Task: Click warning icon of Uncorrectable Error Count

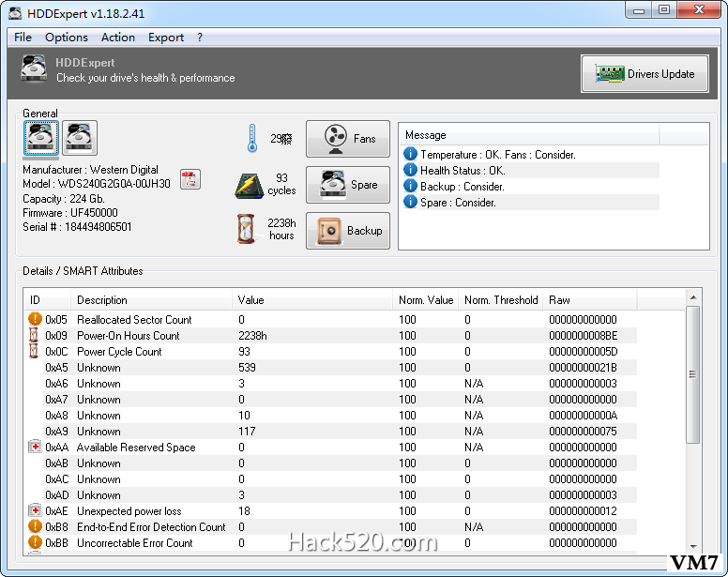Action: [x=35, y=542]
